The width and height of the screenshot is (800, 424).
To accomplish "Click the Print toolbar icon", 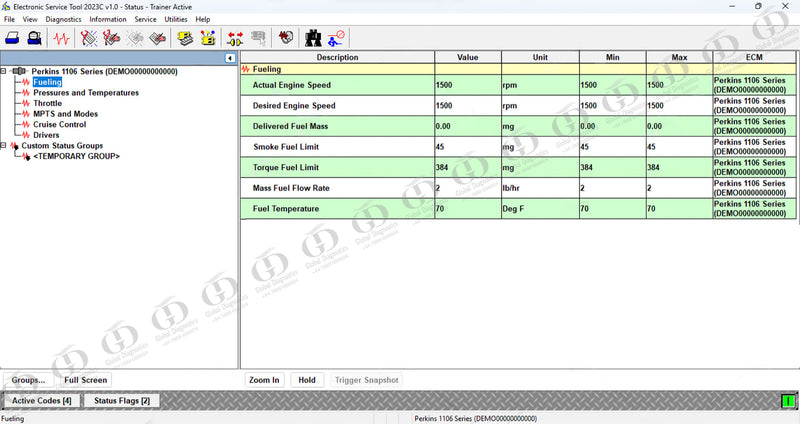I will pos(12,38).
